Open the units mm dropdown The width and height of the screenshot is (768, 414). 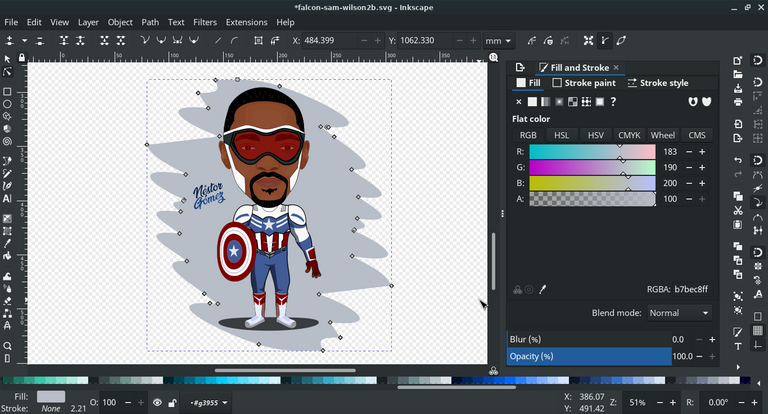[498, 41]
